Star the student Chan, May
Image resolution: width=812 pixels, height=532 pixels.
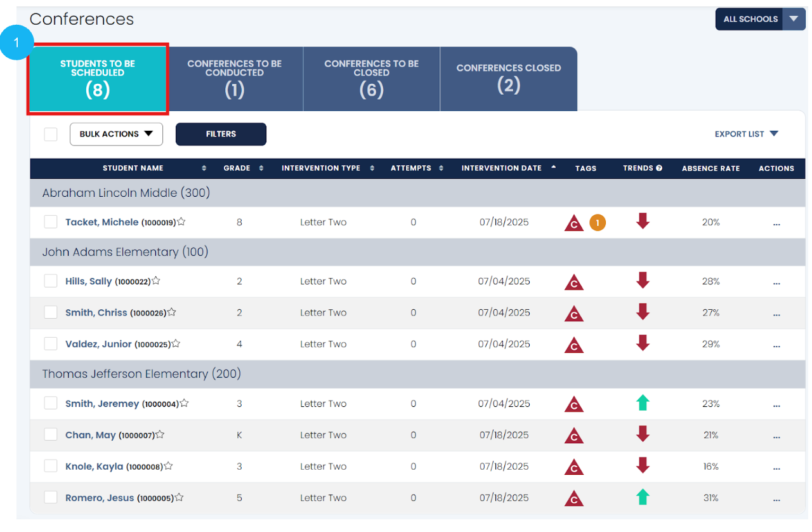pos(160,435)
